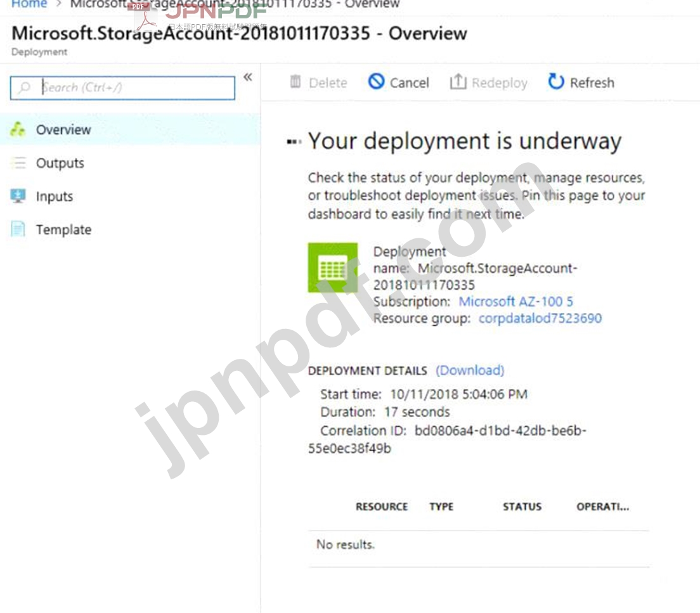Screen dimensions: 700x613
Task: Select the deployment name value 'Microsoft.StorageAccount-'
Action: coord(497,268)
